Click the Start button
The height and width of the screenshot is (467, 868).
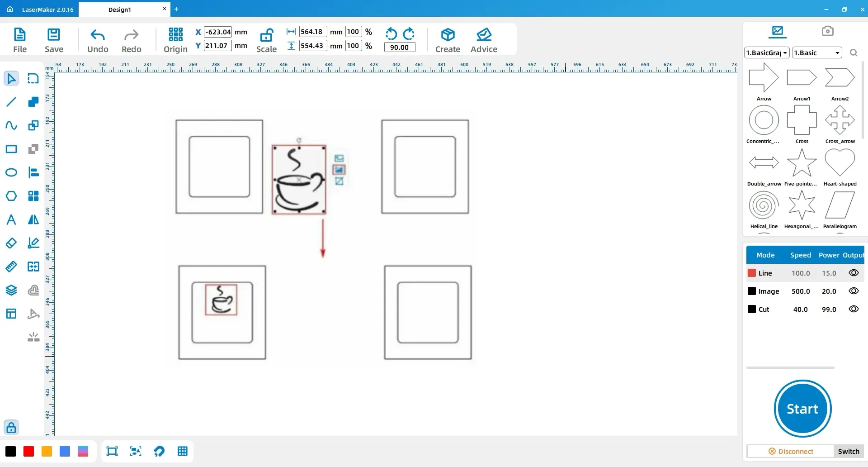coord(802,409)
